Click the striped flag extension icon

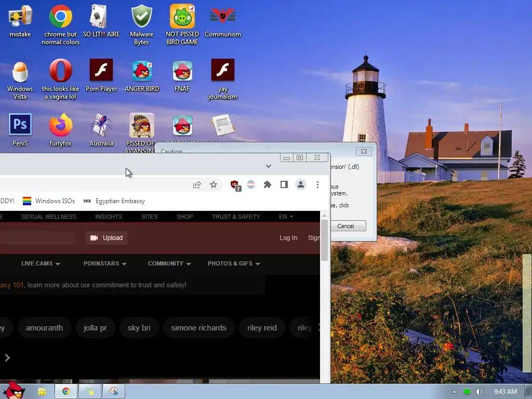[x=251, y=184]
